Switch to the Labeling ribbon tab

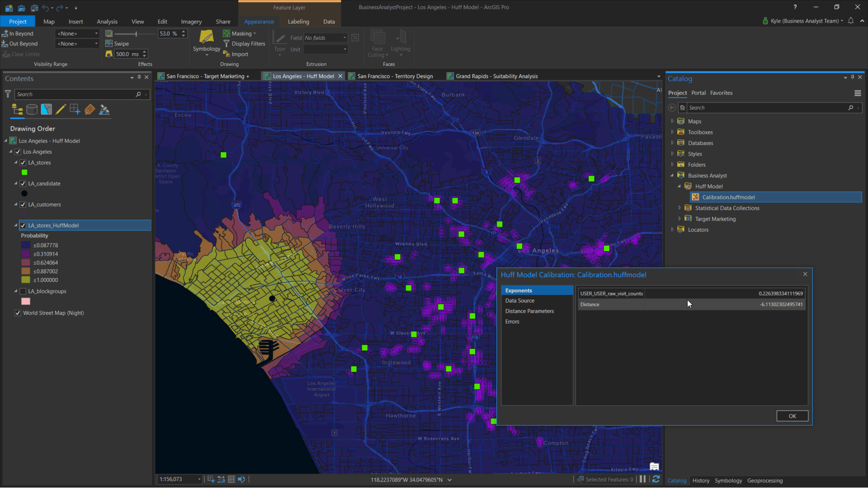298,22
